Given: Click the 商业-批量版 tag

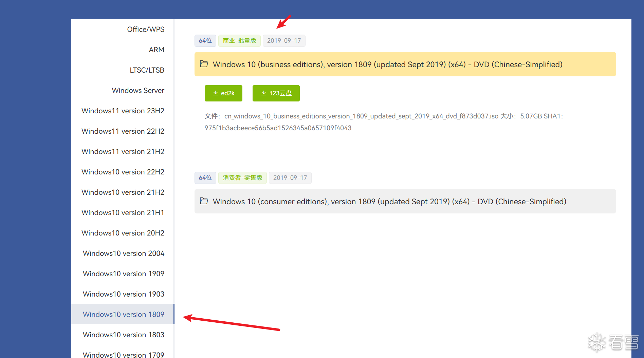Looking at the screenshot, I should coord(239,41).
